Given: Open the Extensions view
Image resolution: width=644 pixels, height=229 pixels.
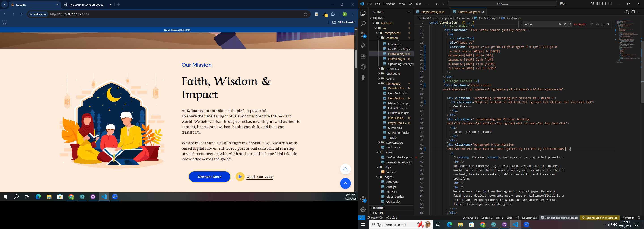Looking at the screenshot, I should pos(363,56).
